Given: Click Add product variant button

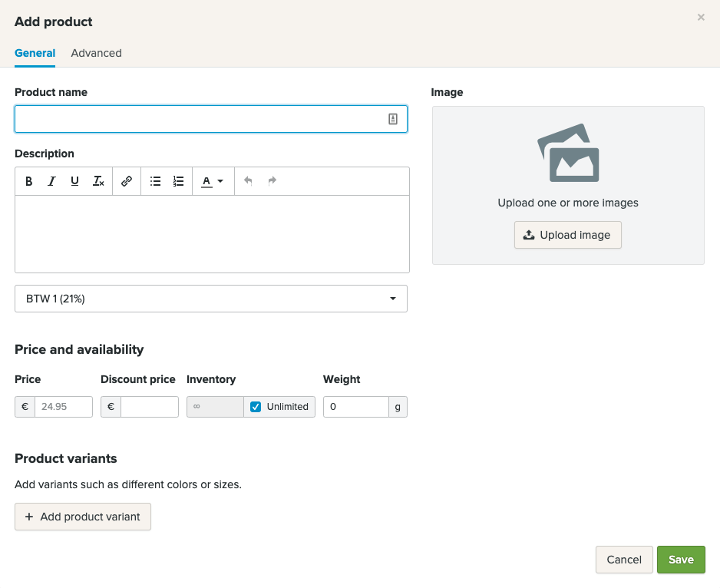Looking at the screenshot, I should pyautogui.click(x=83, y=517).
